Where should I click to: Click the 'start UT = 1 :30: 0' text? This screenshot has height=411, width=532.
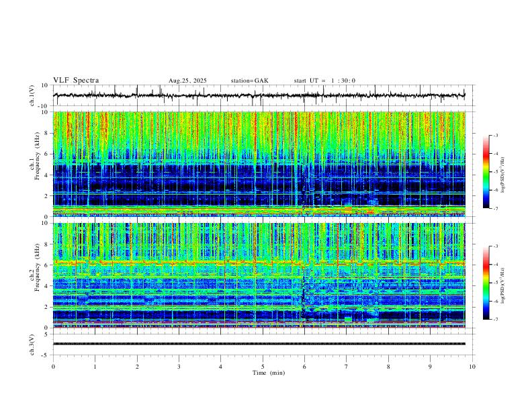[x=324, y=81]
